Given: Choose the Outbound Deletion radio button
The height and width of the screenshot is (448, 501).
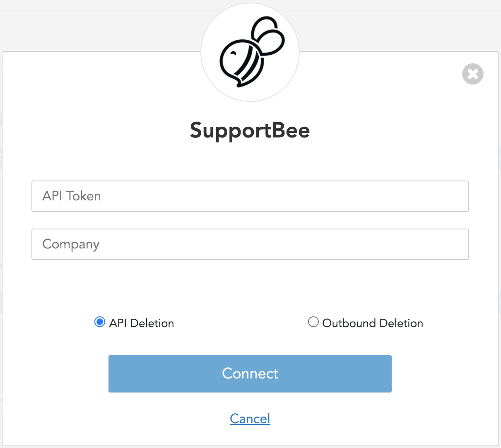Looking at the screenshot, I should 313,322.
